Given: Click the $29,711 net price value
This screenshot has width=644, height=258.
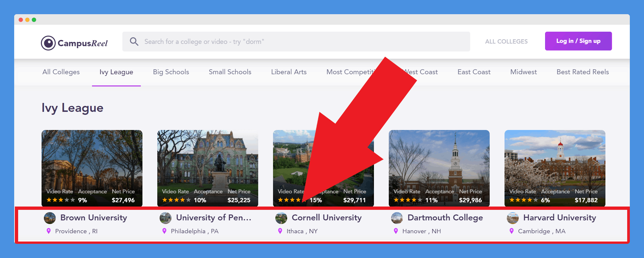Looking at the screenshot, I should point(354,200).
